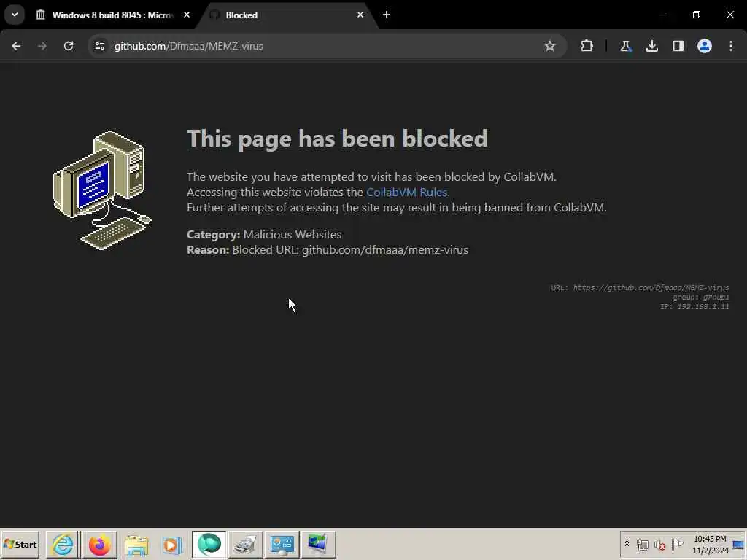Open the profile avatar menu
Screen dimensions: 747x560
click(705, 46)
